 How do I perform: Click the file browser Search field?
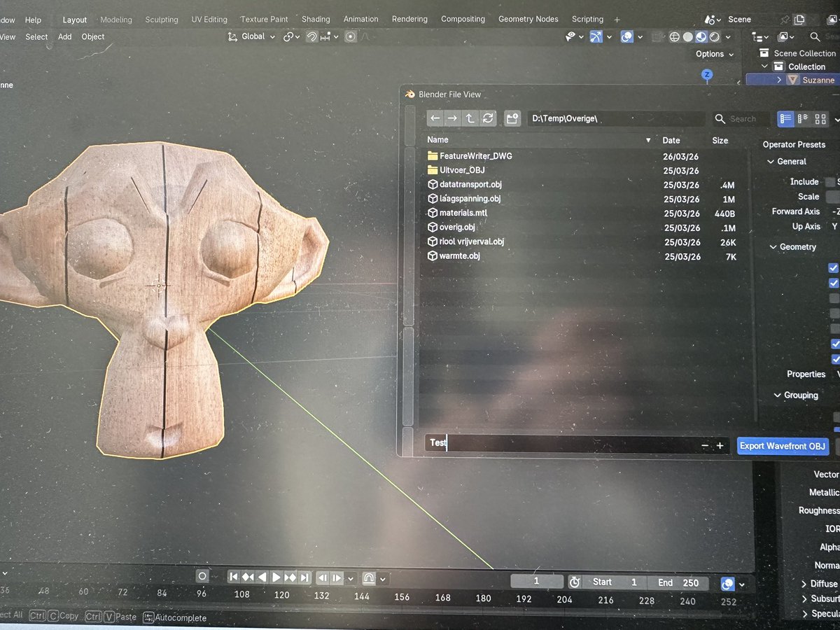(x=741, y=119)
